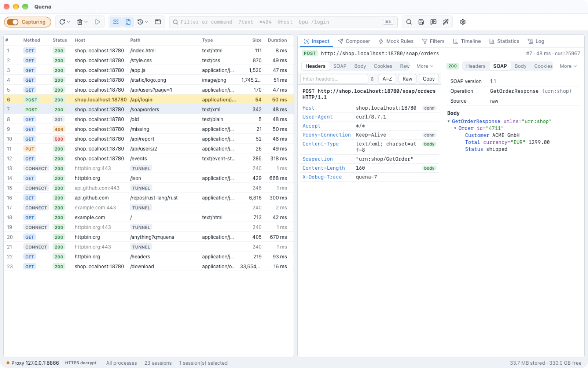Select session 9 /missing with 404 status

148,129
